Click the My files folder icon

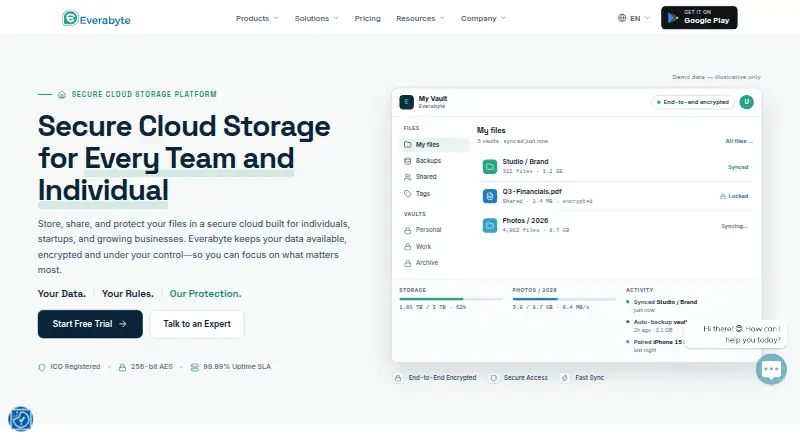[408, 144]
